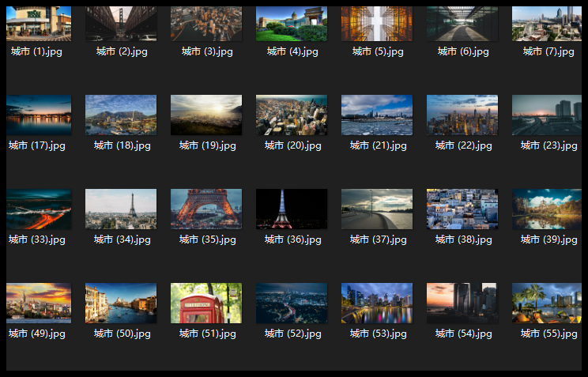Select the 城市 (18).jpg harbor thumbnail
The width and height of the screenshot is (588, 377).
121,115
